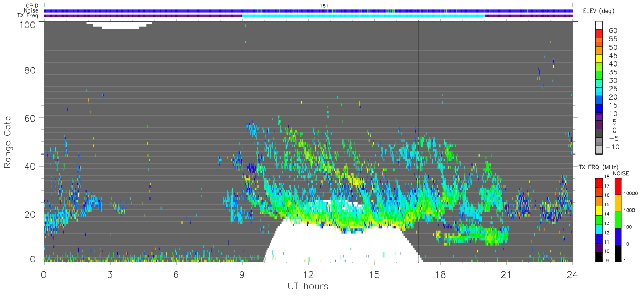Click the 100 label on the Range Gate axis
This screenshot has width=644, height=297.
point(28,24)
